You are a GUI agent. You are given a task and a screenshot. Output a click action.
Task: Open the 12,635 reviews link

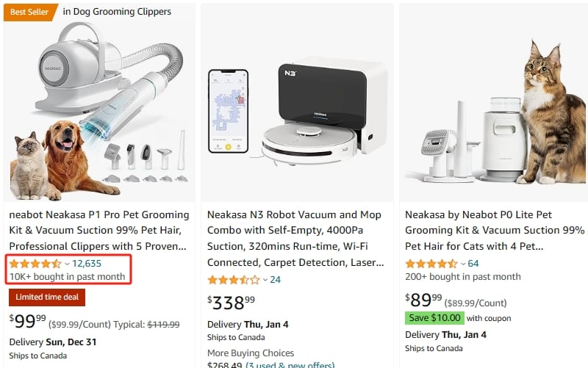87,263
